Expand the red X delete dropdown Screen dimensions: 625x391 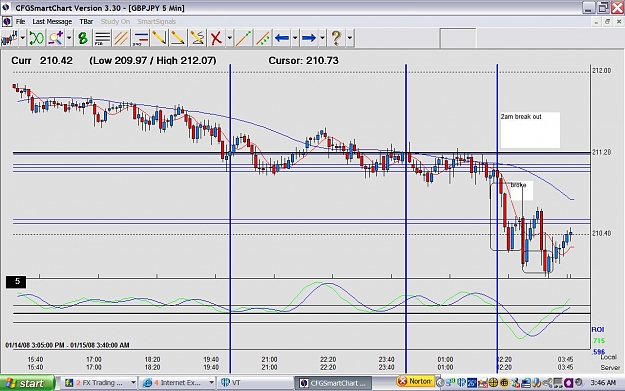(230, 38)
